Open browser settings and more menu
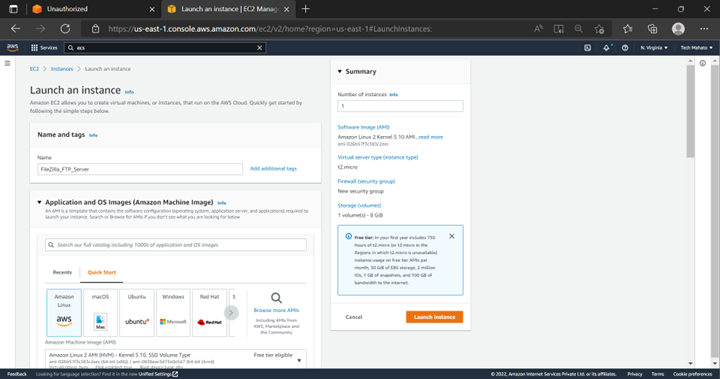 704,29
